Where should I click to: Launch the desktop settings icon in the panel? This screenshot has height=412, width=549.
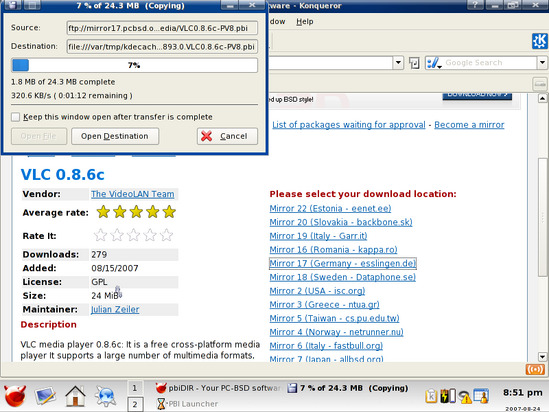point(45,396)
